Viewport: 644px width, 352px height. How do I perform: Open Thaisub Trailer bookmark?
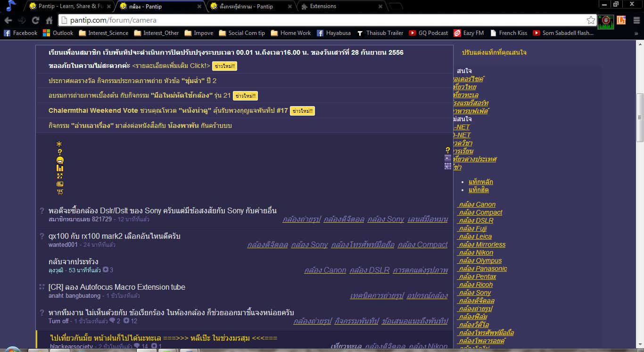[x=380, y=33]
